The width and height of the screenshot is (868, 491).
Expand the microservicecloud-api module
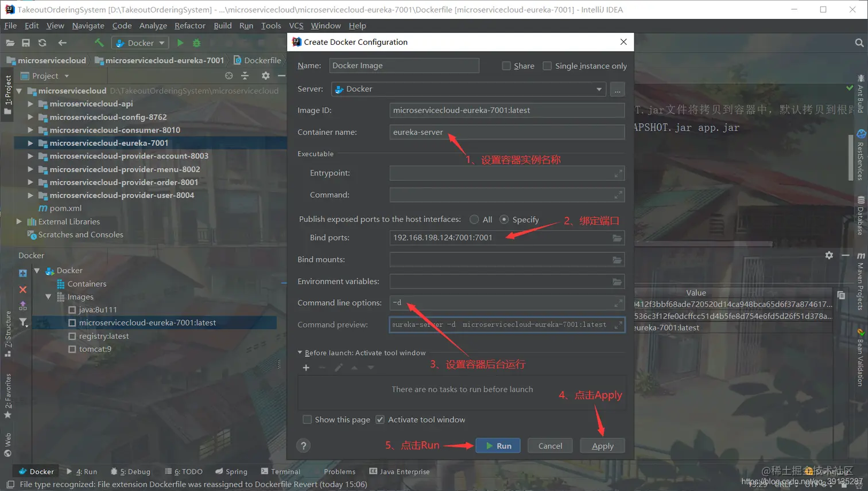click(30, 104)
